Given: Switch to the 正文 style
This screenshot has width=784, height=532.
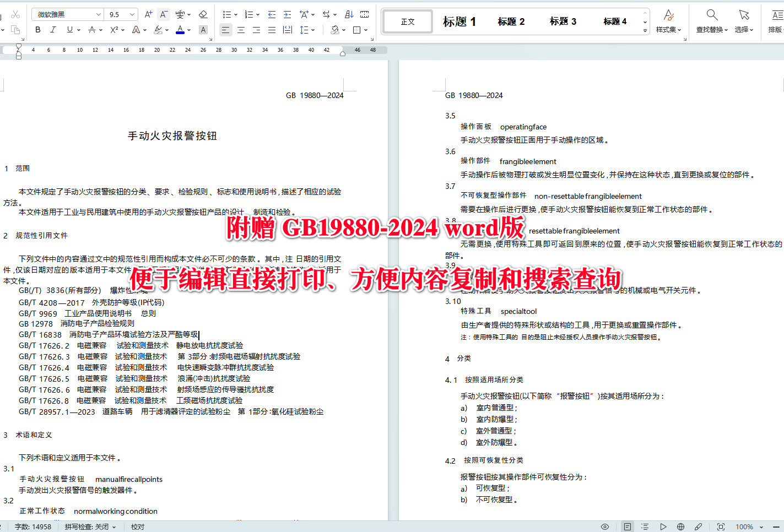Looking at the screenshot, I should 407,21.
